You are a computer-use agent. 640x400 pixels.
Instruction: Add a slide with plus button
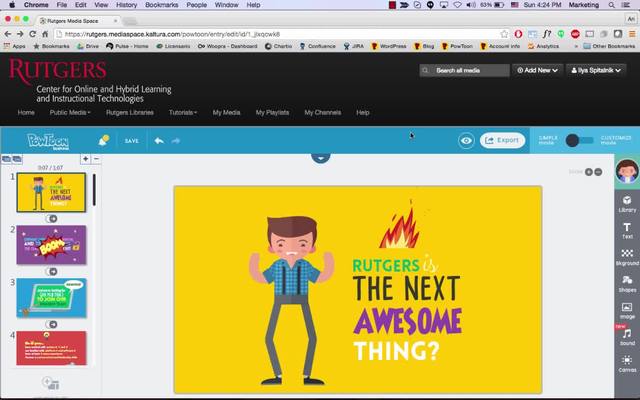point(85,159)
